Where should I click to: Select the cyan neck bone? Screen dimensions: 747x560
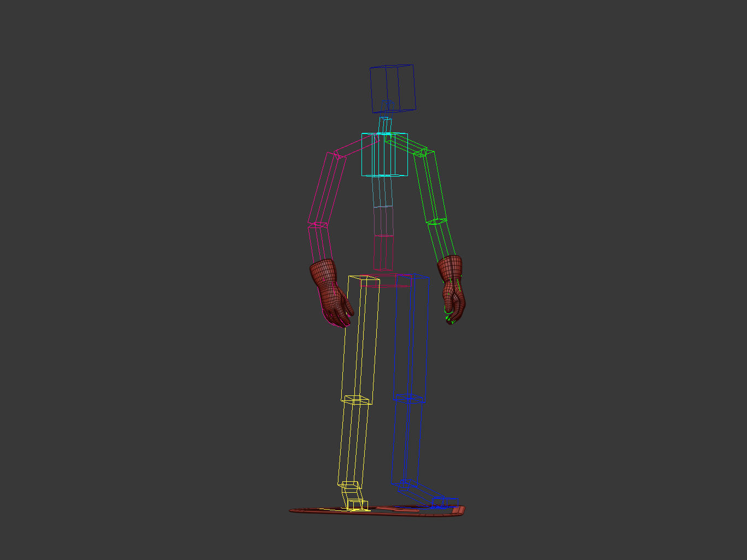coord(386,125)
